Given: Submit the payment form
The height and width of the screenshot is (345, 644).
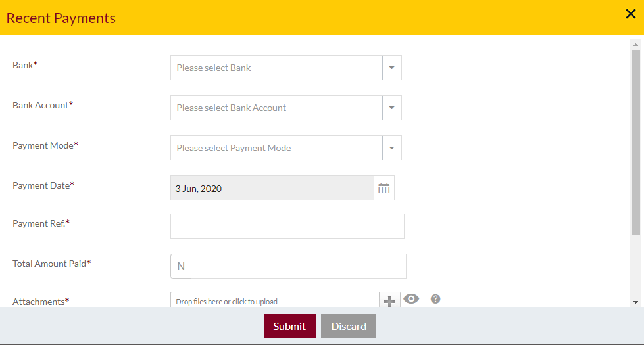Looking at the screenshot, I should pos(289,326).
